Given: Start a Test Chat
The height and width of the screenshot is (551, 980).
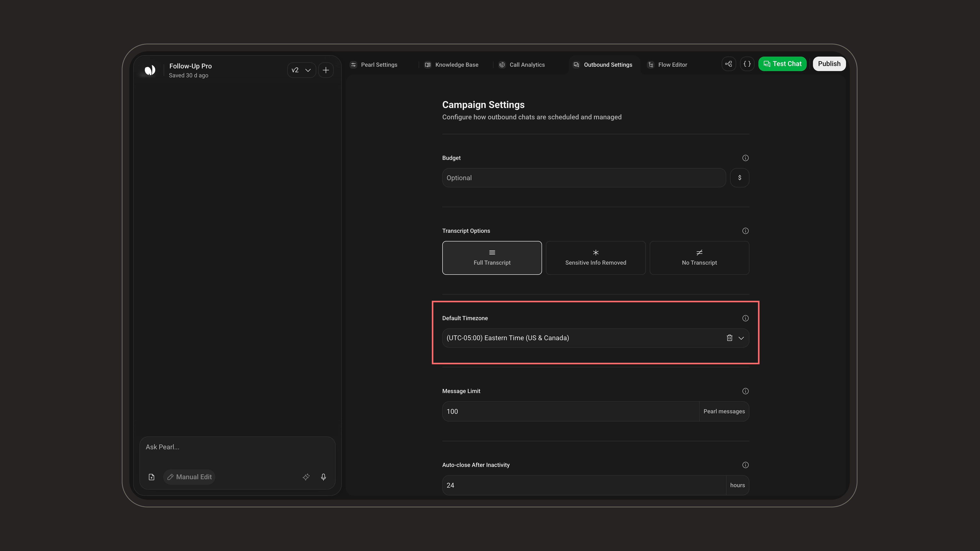Looking at the screenshot, I should [782, 64].
